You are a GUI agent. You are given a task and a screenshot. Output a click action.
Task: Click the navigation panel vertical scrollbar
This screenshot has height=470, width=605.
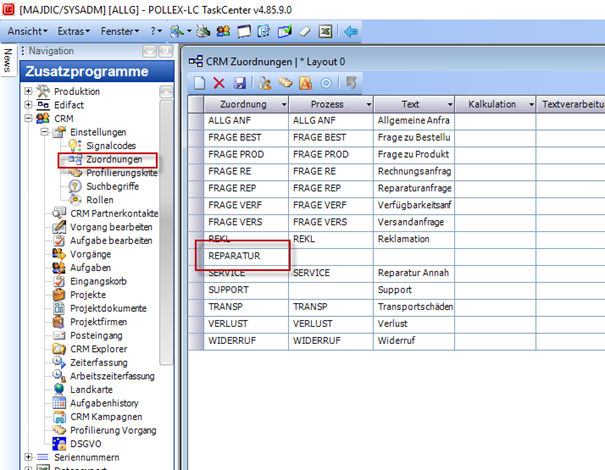click(166, 250)
